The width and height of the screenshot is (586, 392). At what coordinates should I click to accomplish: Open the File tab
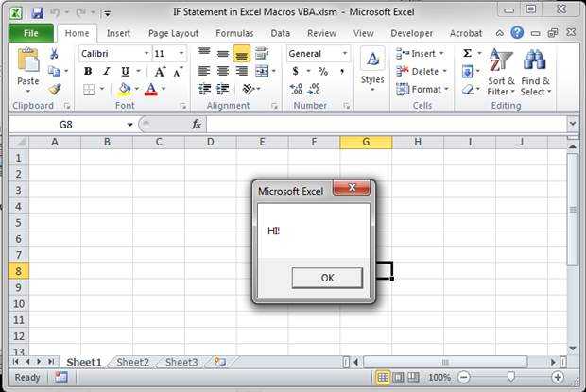[x=30, y=33]
